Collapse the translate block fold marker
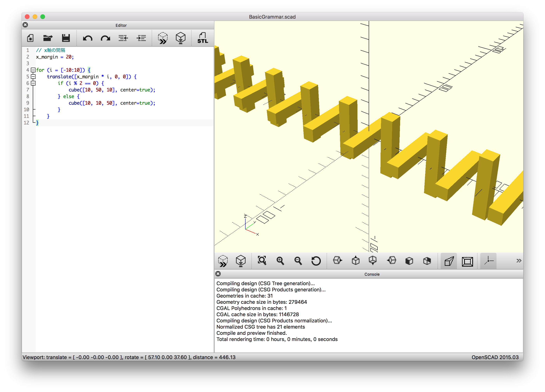This screenshot has height=392, width=545. pos(33,77)
